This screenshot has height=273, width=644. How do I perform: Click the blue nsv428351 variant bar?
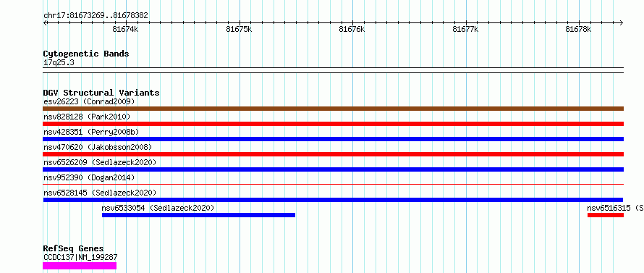333,139
